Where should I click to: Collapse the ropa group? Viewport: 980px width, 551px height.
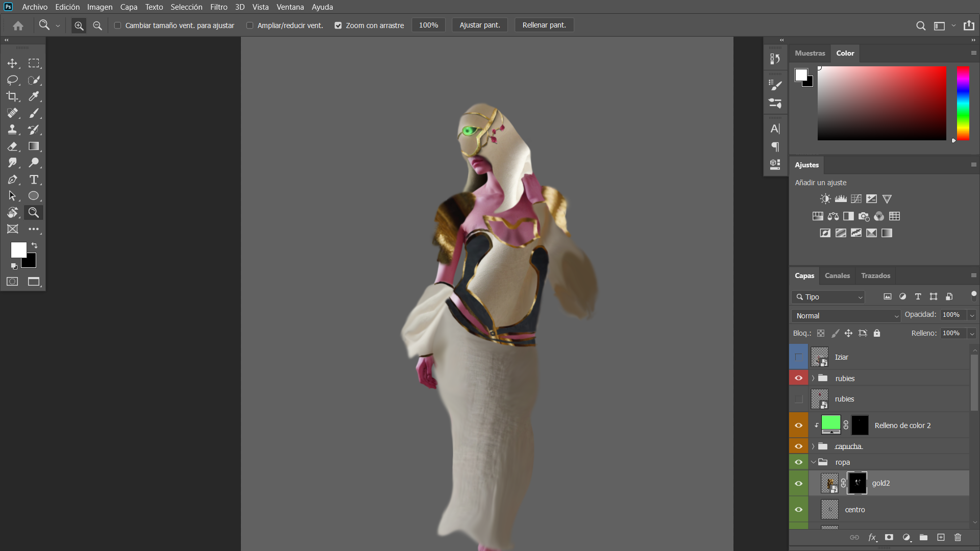click(x=813, y=462)
